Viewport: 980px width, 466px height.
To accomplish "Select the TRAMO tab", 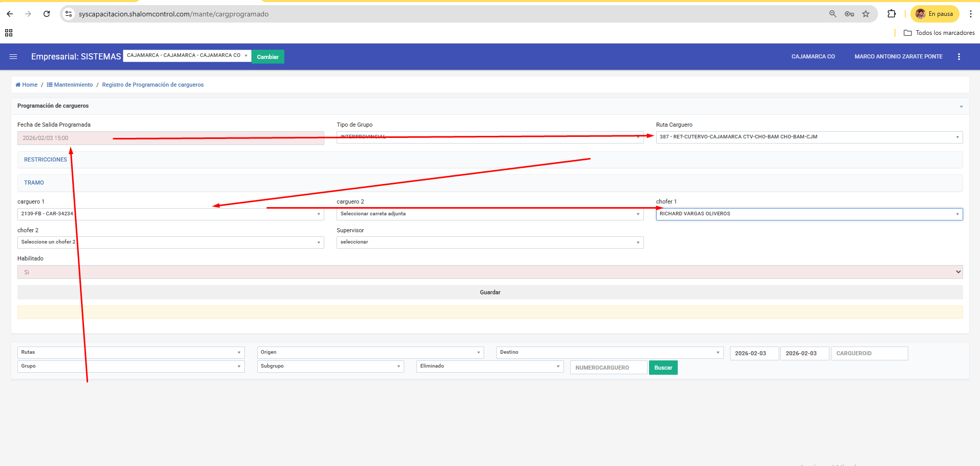I will click(x=34, y=183).
